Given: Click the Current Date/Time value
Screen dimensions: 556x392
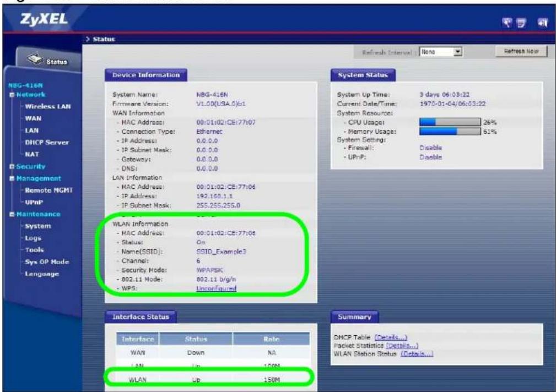Looking at the screenshot, I should pos(452,104).
